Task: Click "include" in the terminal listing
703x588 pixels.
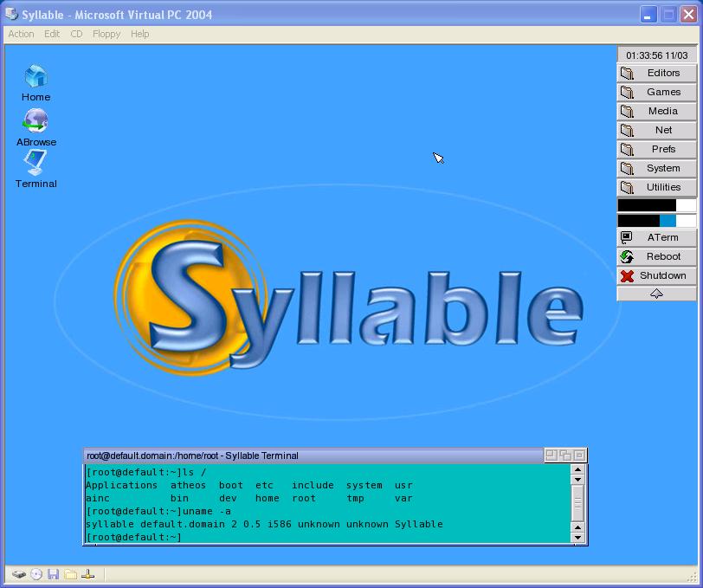Action: [x=313, y=485]
